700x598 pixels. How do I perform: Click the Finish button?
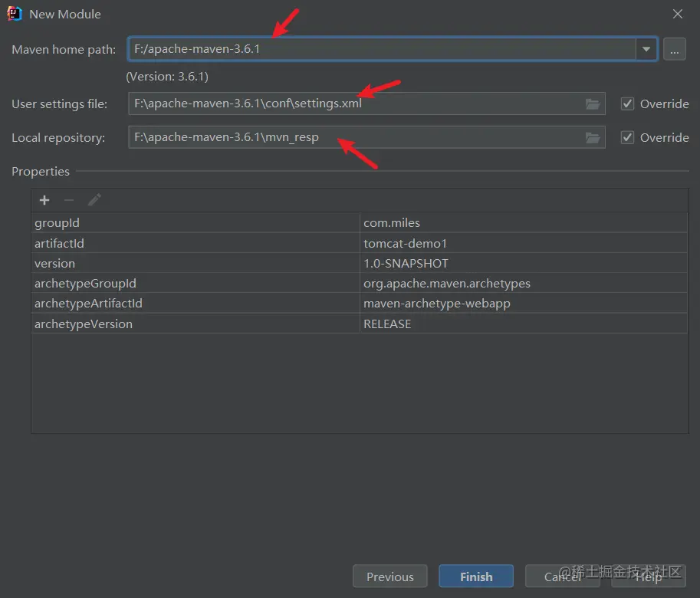(476, 576)
